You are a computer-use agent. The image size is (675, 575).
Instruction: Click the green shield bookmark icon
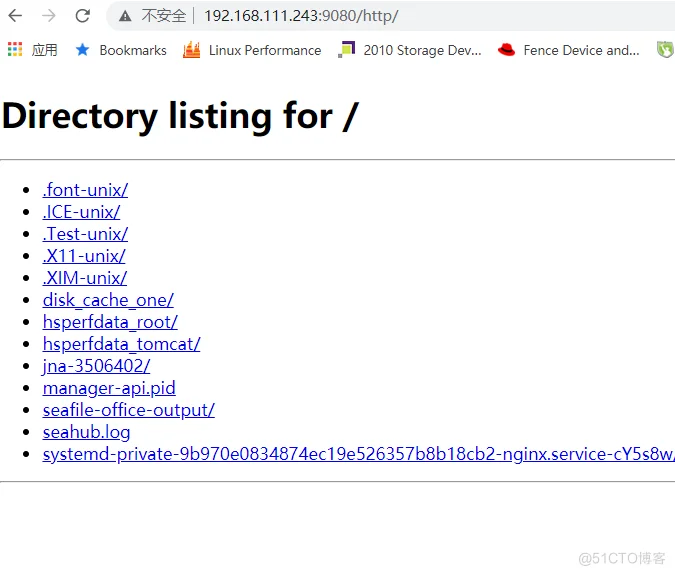click(x=666, y=49)
